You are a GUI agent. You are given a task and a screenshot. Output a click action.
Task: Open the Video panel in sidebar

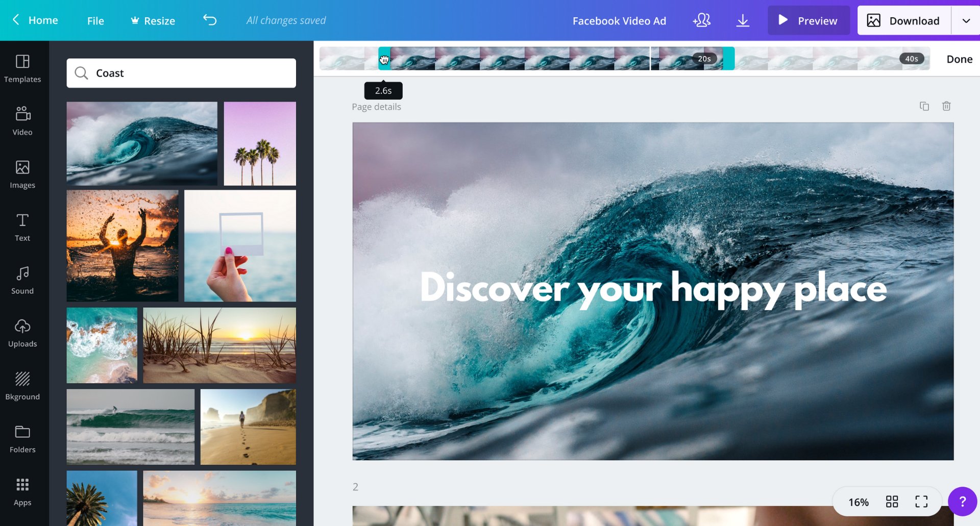(22, 121)
